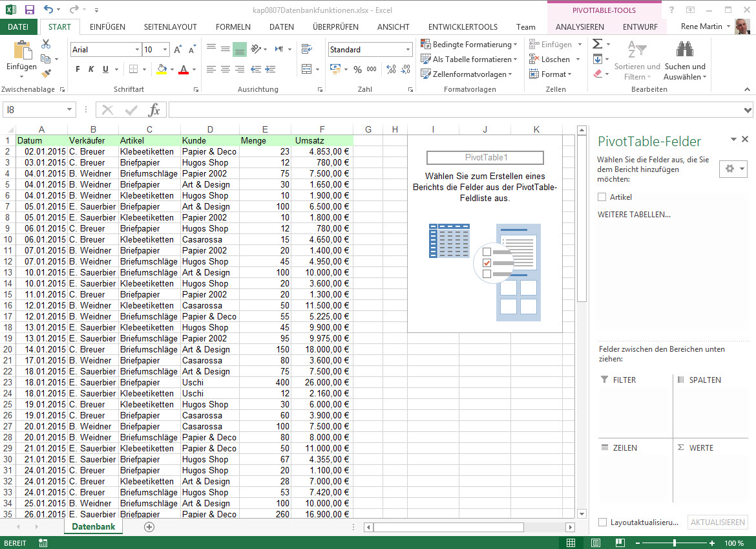This screenshot has height=549, width=756.
Task: Click the AutoSum sigma icon
Action: pyautogui.click(x=597, y=44)
